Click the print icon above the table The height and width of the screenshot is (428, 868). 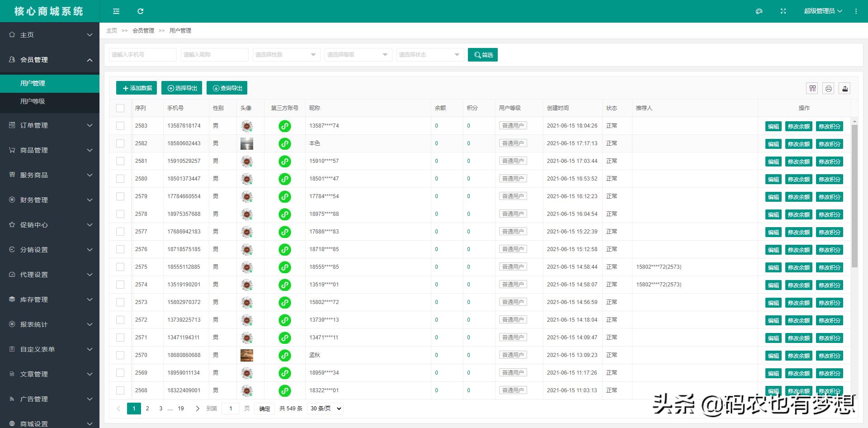[828, 88]
